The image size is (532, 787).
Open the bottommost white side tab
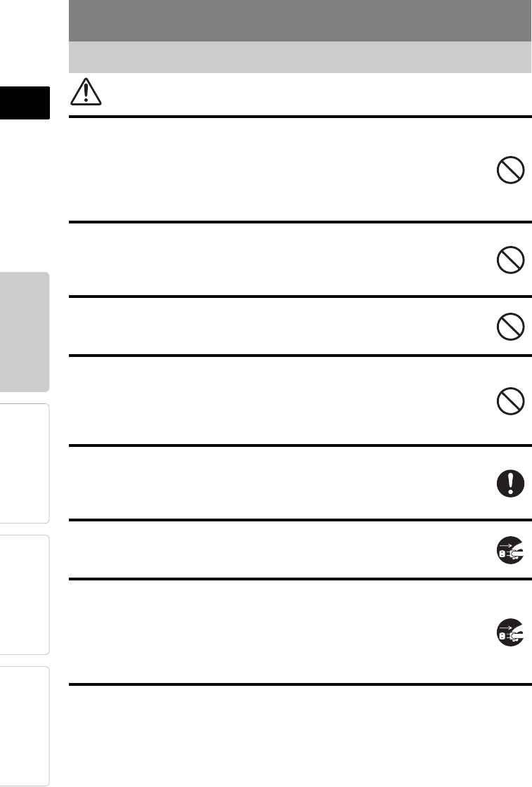pos(25,725)
